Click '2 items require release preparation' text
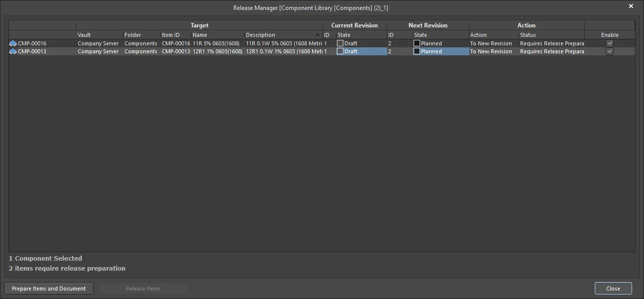The image size is (644, 299). tap(67, 268)
